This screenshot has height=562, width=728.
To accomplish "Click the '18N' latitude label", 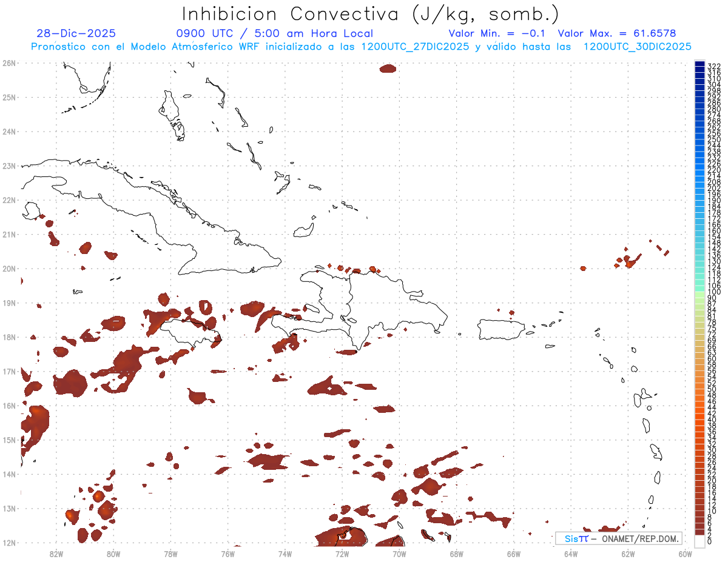I will (x=9, y=337).
